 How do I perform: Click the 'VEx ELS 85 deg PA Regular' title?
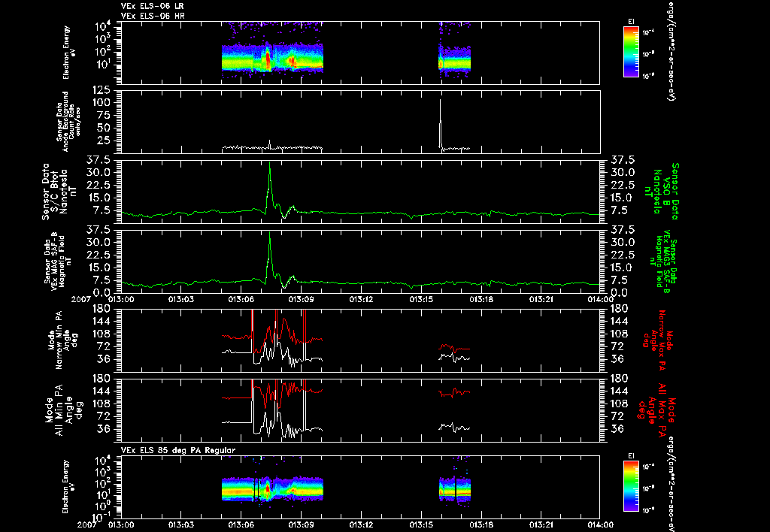pos(178,450)
